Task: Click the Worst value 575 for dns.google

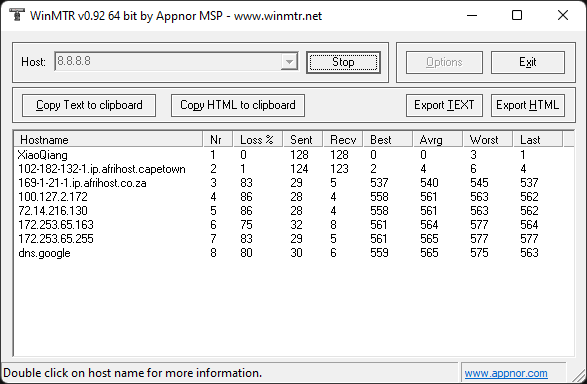Action: pyautogui.click(x=479, y=253)
